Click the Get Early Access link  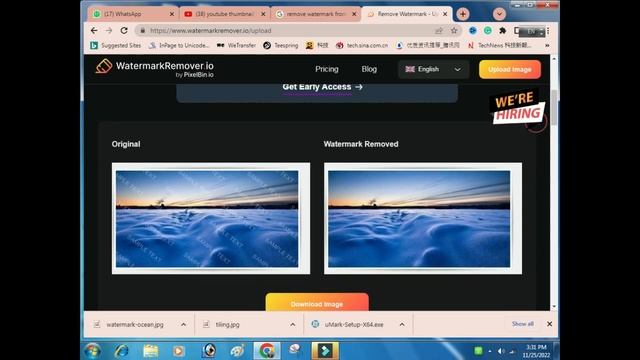[x=322, y=87]
